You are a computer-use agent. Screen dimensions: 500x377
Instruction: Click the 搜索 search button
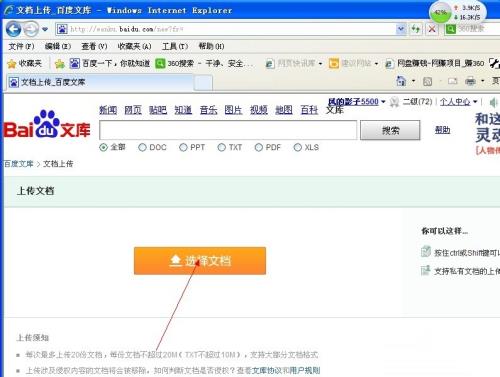click(x=390, y=130)
